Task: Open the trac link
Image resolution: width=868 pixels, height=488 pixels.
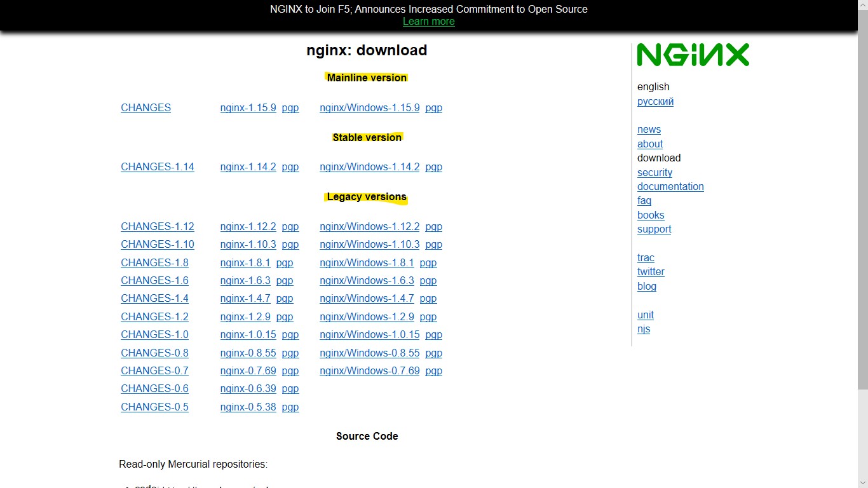Action: click(646, 258)
